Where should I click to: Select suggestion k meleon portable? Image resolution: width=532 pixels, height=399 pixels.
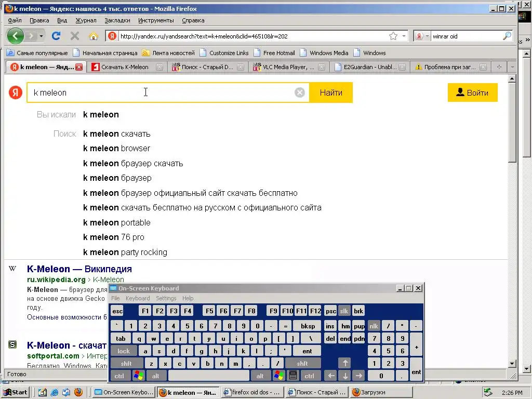(117, 222)
